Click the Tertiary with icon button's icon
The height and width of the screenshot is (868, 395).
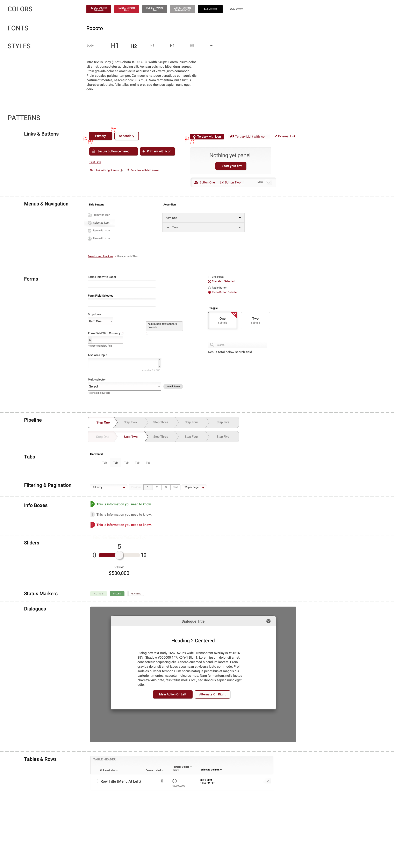[194, 136]
